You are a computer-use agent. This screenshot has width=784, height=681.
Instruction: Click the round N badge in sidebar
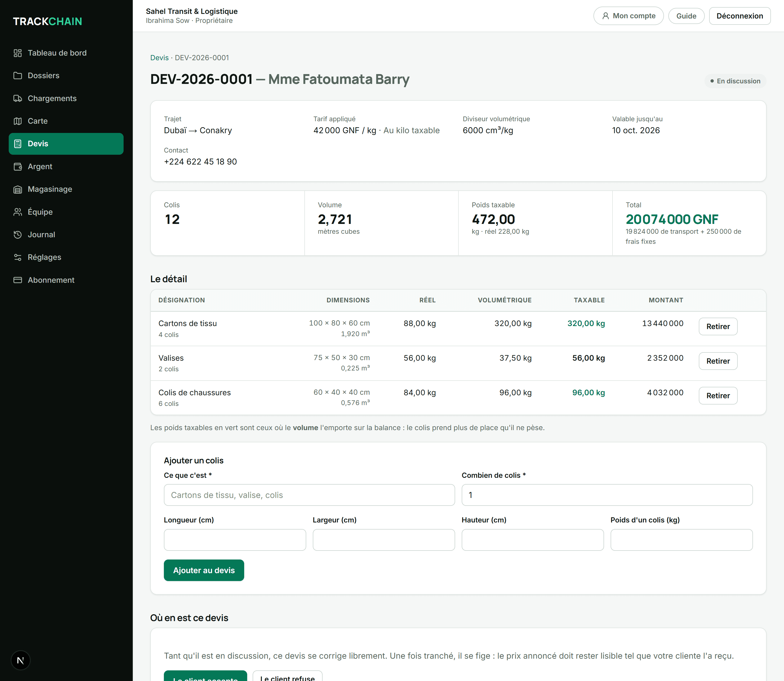pos(20,661)
